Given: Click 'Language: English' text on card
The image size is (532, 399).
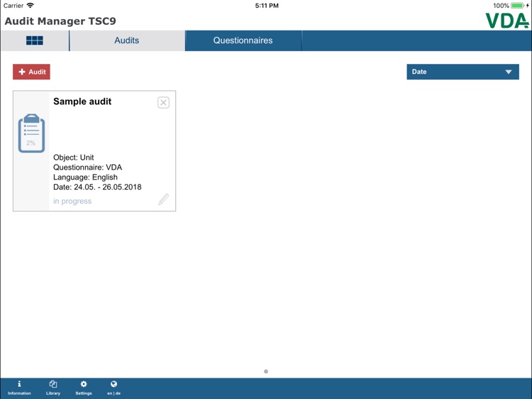Looking at the screenshot, I should click(x=86, y=177).
